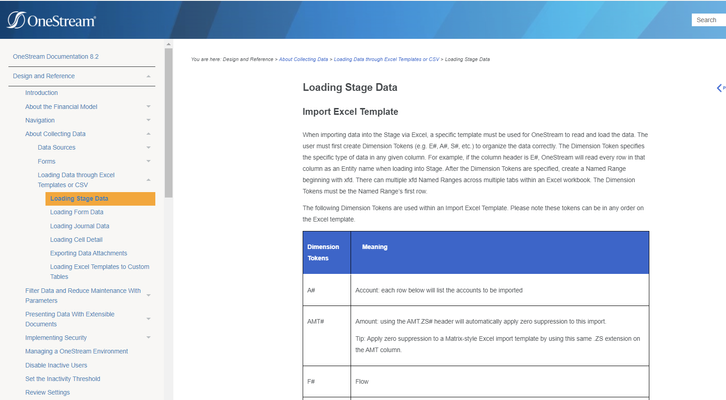
Task: Click the sidebar scrollbar thumb
Action: coord(169,123)
